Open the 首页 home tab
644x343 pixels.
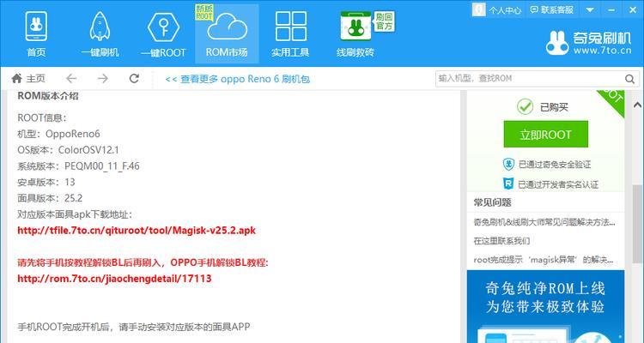(x=36, y=34)
